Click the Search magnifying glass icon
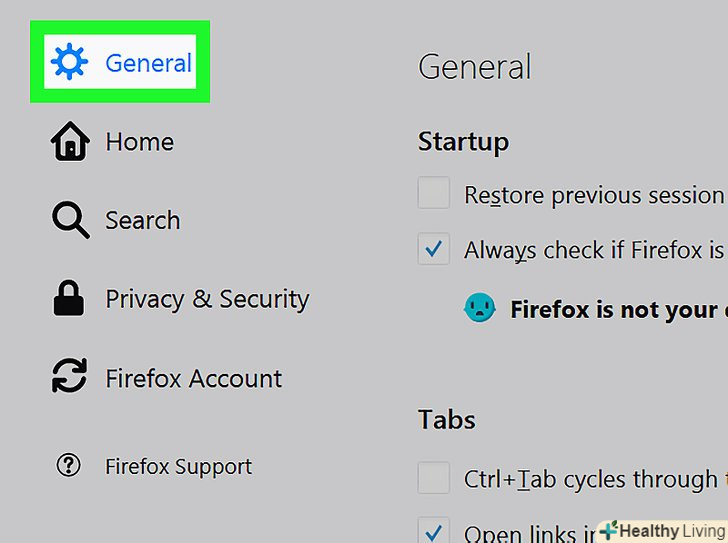Screen dimensions: 728x543 tap(70, 221)
